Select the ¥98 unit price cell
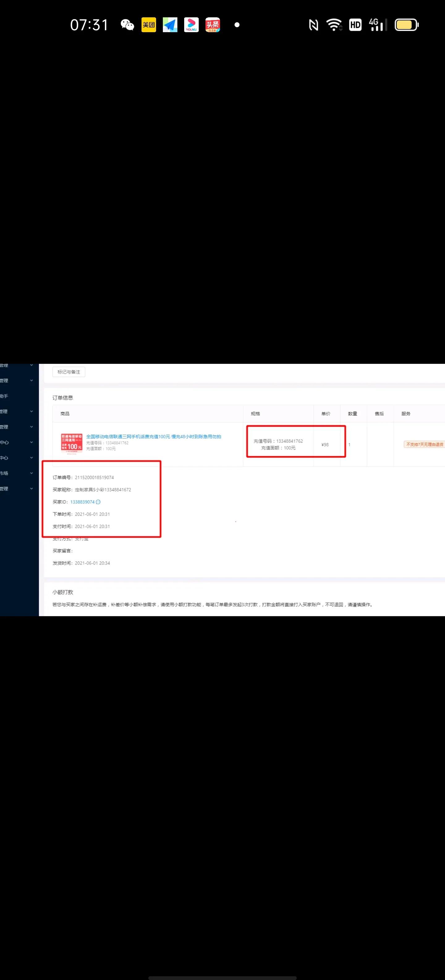 click(x=325, y=444)
